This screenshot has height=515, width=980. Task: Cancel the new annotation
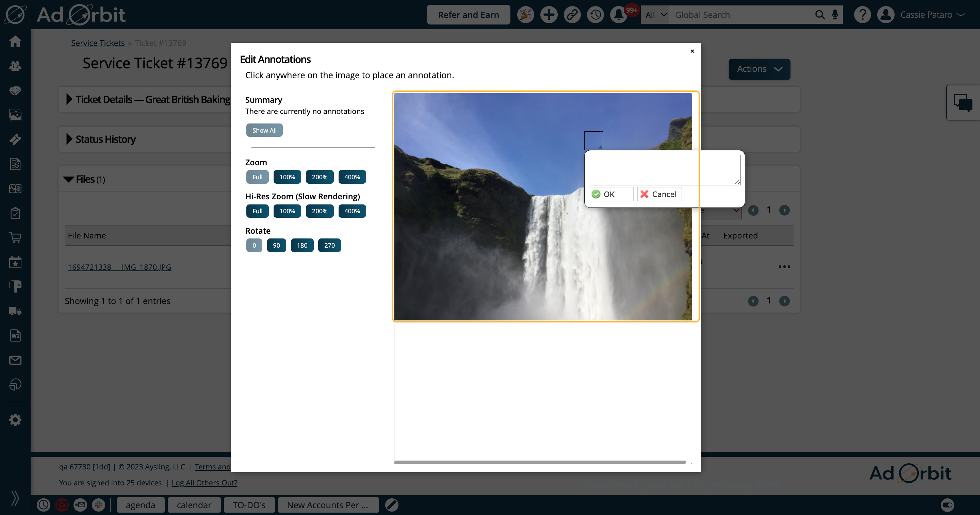click(659, 194)
